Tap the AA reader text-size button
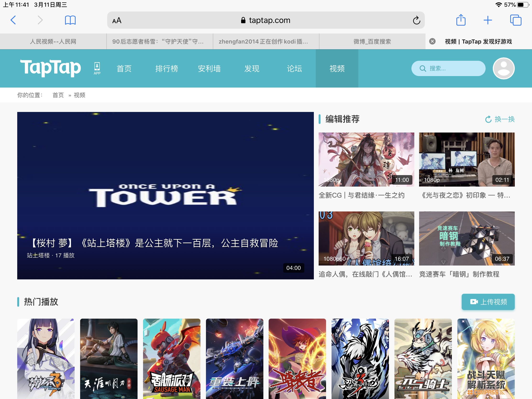This screenshot has height=399, width=532. pyautogui.click(x=117, y=20)
